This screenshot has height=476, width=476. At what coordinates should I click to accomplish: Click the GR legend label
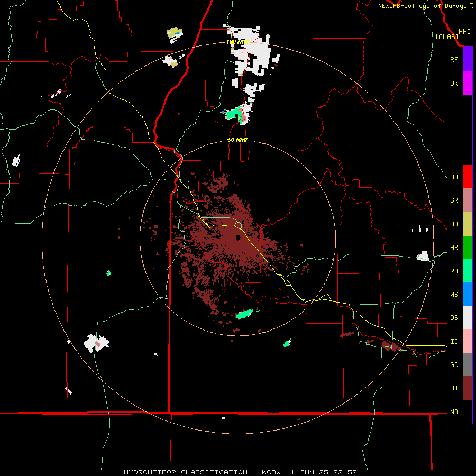click(x=454, y=200)
